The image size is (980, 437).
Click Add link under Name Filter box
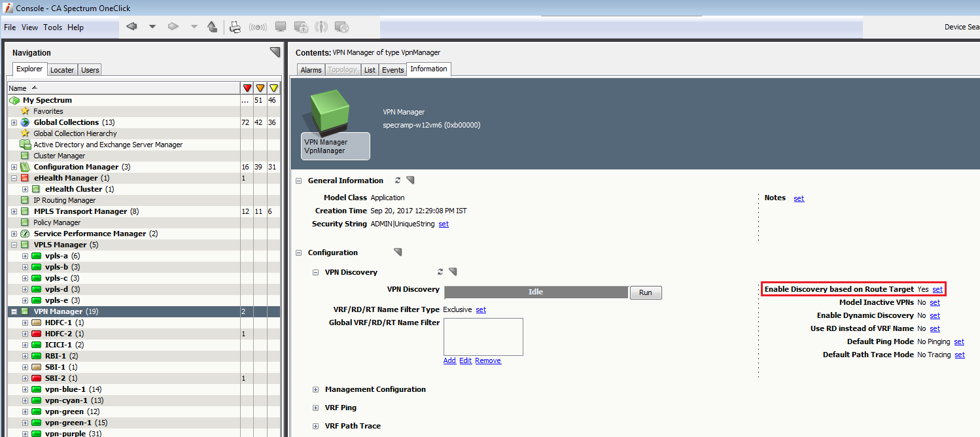coord(449,360)
